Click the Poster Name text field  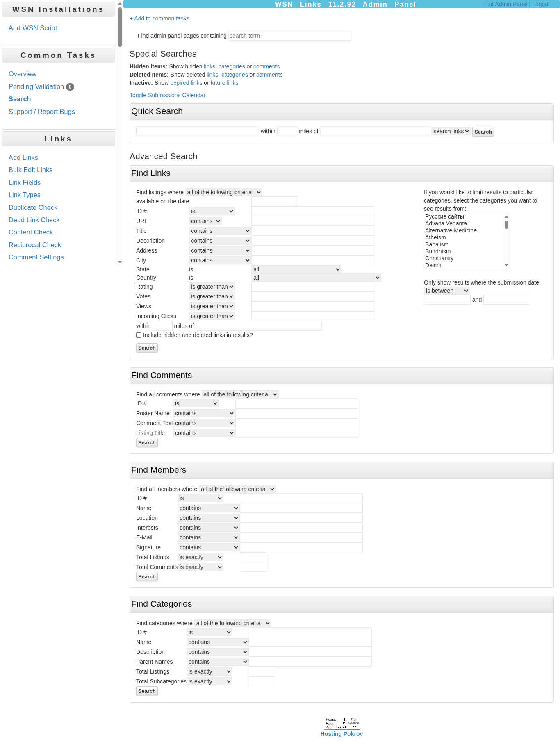(297, 413)
